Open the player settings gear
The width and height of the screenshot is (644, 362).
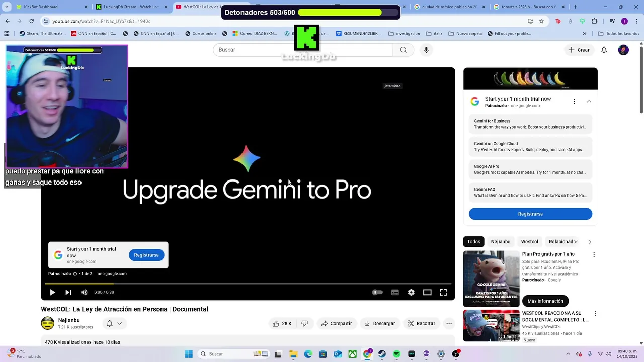[x=411, y=292]
